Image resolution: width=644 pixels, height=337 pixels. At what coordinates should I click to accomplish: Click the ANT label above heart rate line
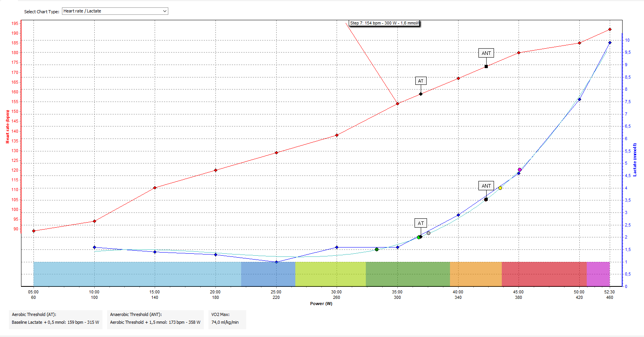[x=486, y=53]
